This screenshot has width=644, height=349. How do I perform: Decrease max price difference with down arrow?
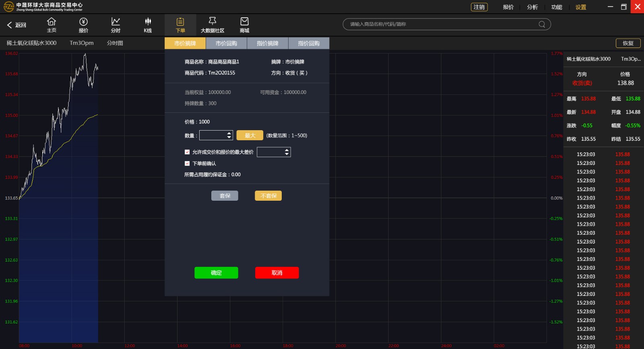point(287,154)
